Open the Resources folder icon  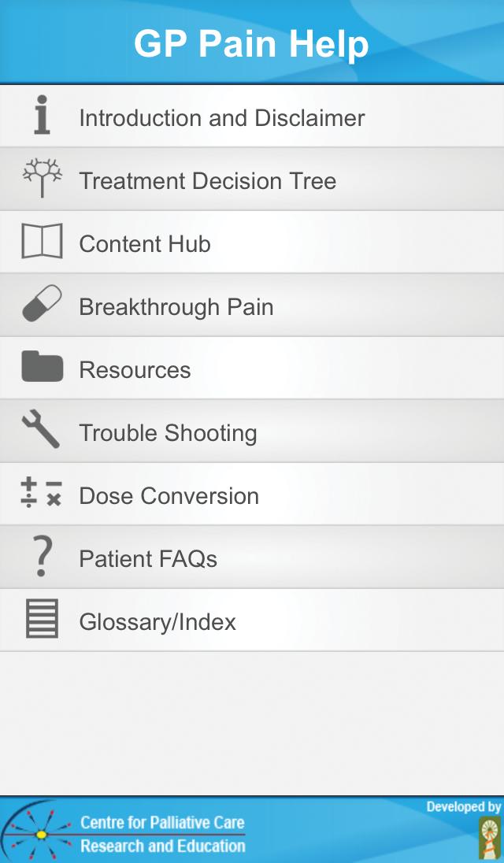click(x=41, y=368)
